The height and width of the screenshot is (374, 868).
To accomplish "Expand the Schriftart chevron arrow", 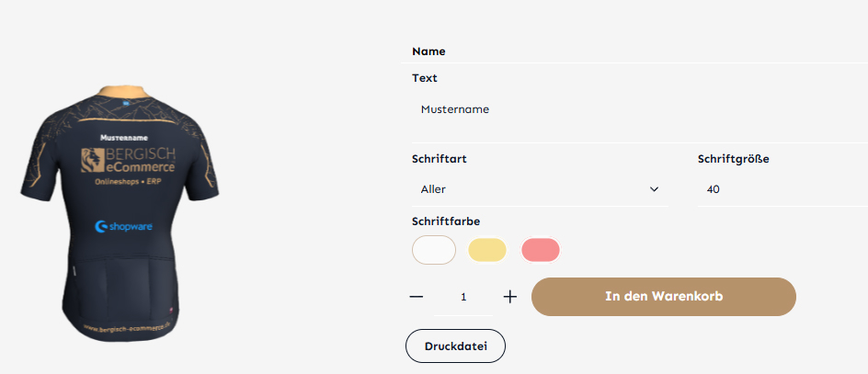I will tap(655, 189).
